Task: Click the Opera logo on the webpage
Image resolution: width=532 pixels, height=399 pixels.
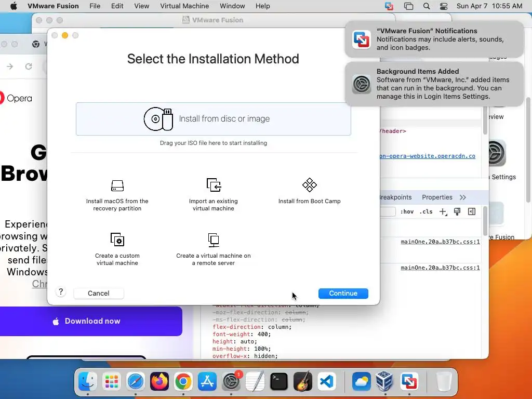Action: click(16, 98)
